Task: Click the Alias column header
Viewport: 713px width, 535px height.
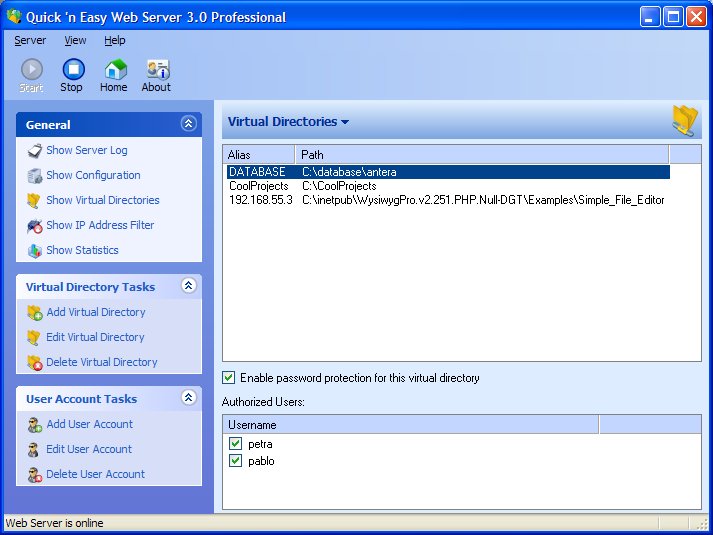Action: pos(259,155)
